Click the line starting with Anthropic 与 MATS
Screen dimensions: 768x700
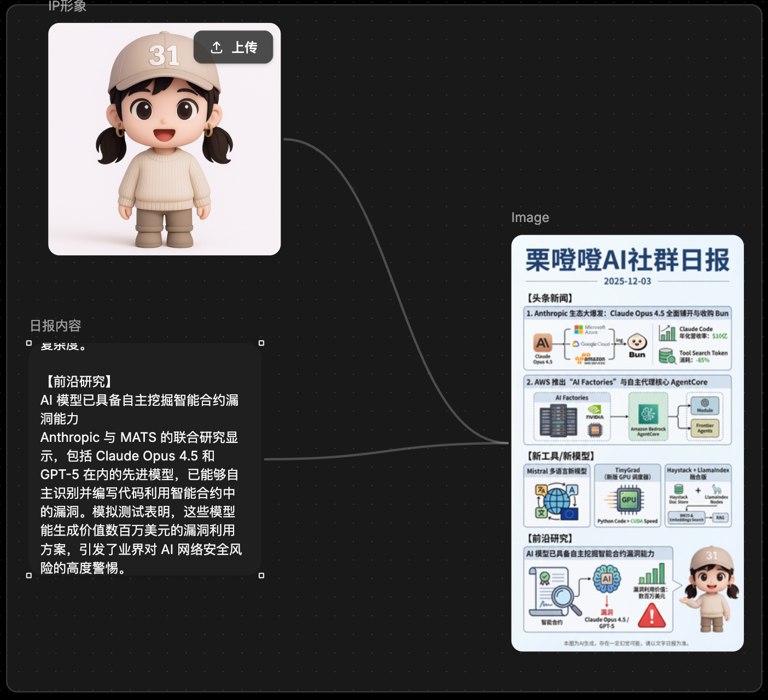(139, 437)
